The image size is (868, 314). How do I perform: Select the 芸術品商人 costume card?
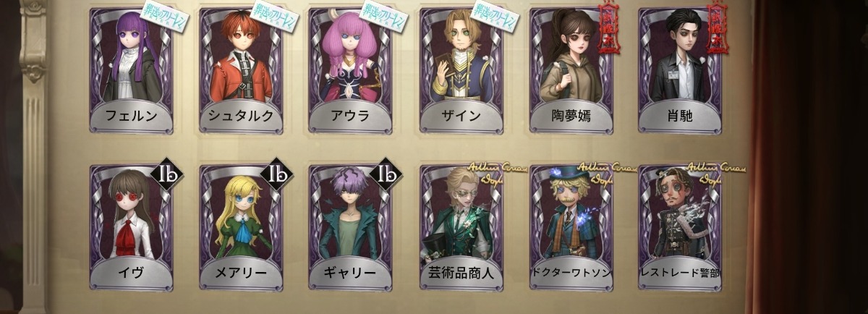click(x=461, y=227)
